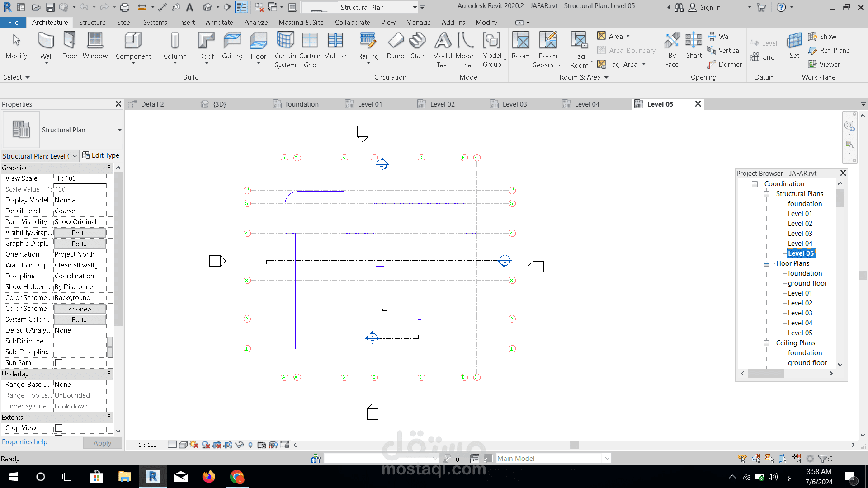
Task: Toggle visual style in view control bar
Action: pyautogui.click(x=183, y=445)
